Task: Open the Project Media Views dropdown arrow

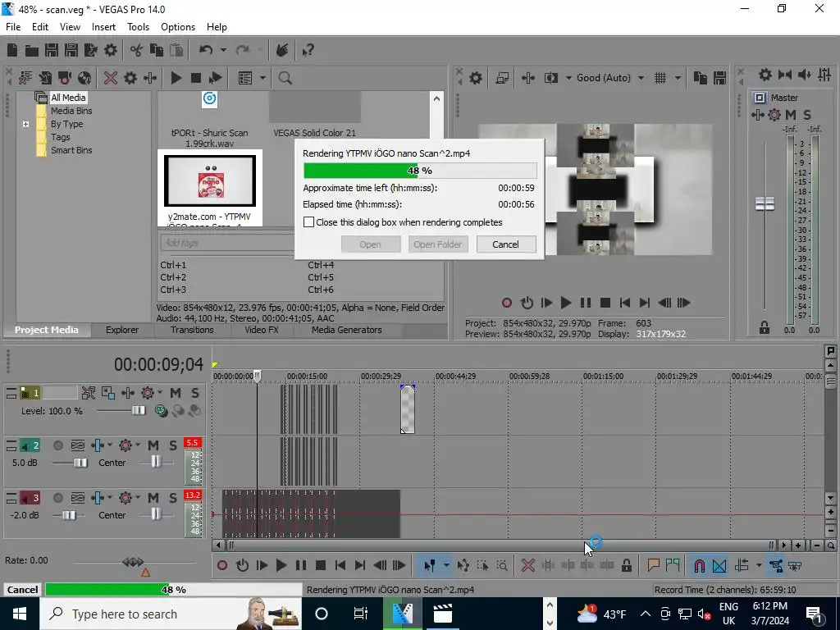Action: pyautogui.click(x=263, y=78)
